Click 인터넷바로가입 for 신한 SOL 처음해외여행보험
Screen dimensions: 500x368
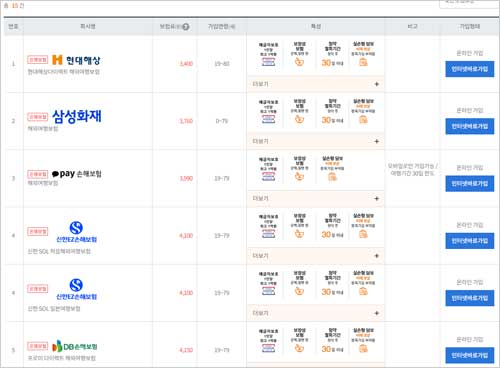tap(470, 241)
